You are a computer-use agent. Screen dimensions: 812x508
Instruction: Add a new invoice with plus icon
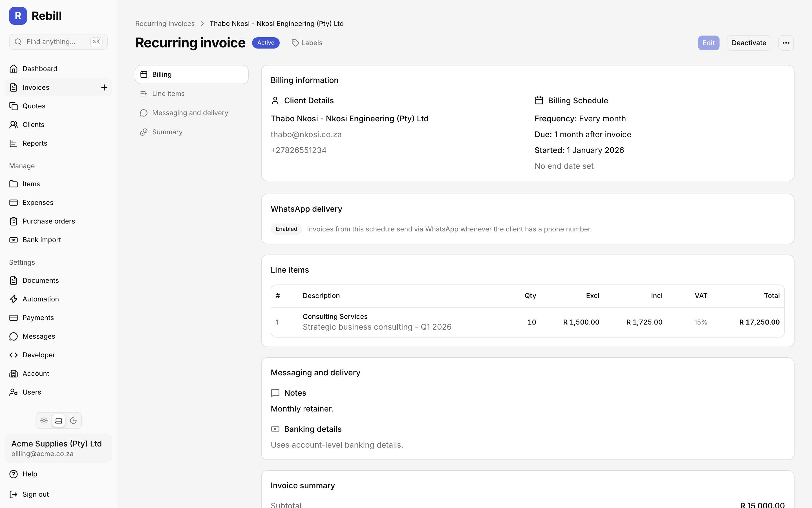pyautogui.click(x=104, y=87)
